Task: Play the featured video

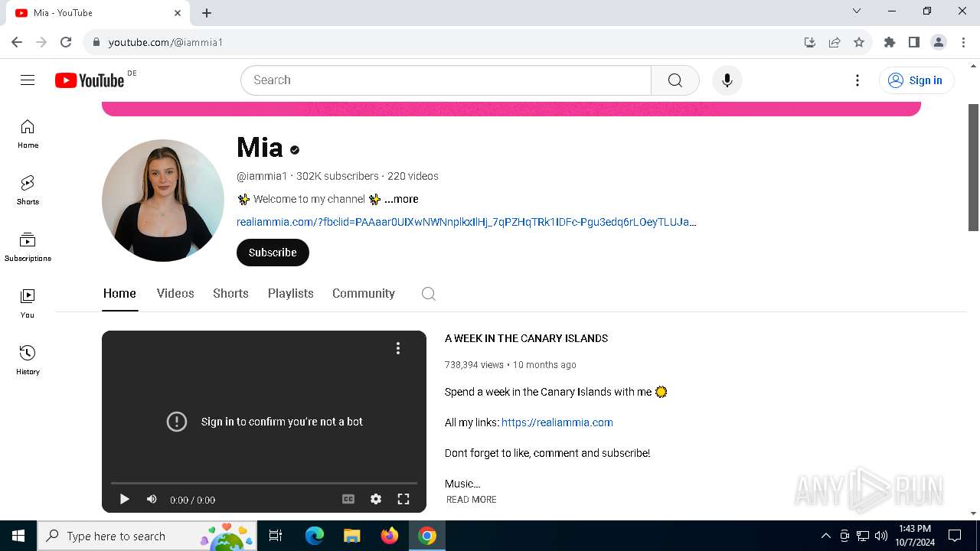Action: pos(124,499)
